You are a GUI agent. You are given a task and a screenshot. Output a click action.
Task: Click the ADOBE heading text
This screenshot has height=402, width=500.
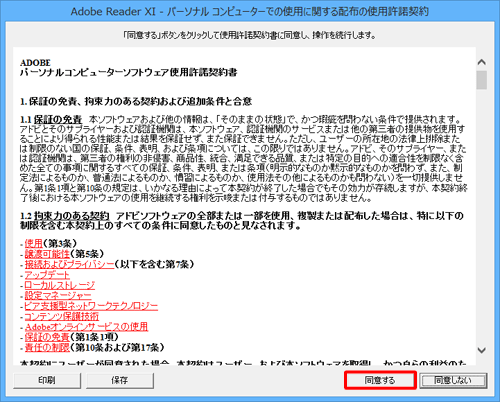[x=35, y=63]
